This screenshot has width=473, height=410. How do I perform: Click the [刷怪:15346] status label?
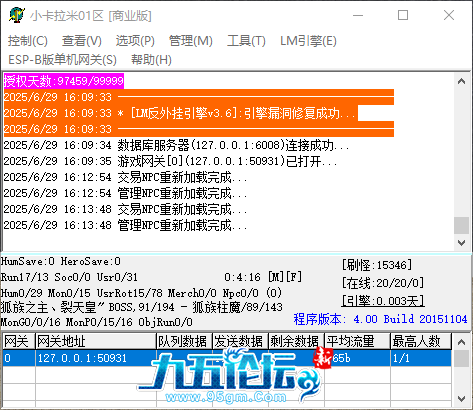pyautogui.click(x=377, y=265)
